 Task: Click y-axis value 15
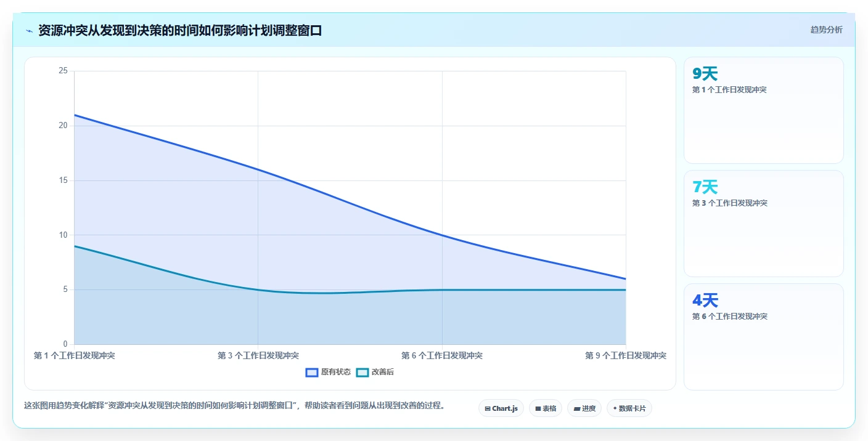pos(63,180)
